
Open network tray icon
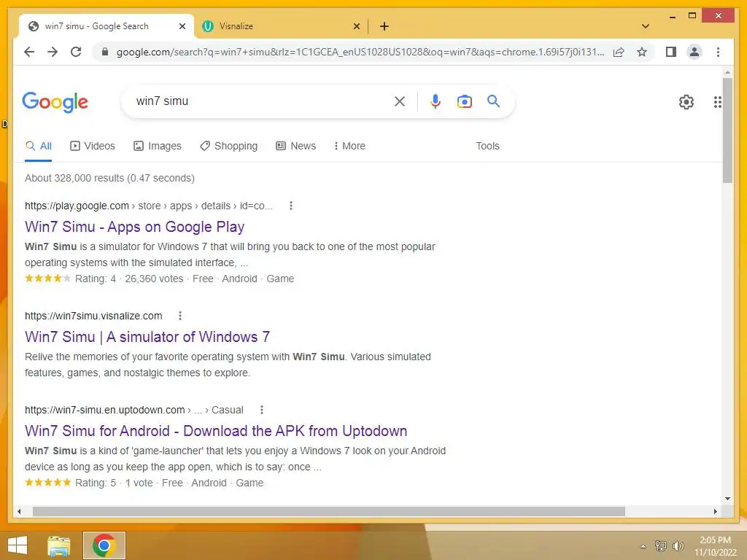click(660, 545)
